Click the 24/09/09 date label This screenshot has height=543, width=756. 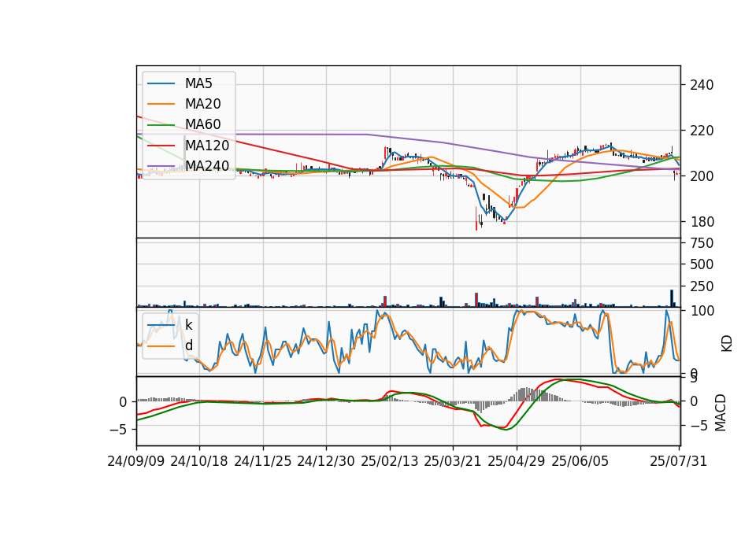point(136,461)
